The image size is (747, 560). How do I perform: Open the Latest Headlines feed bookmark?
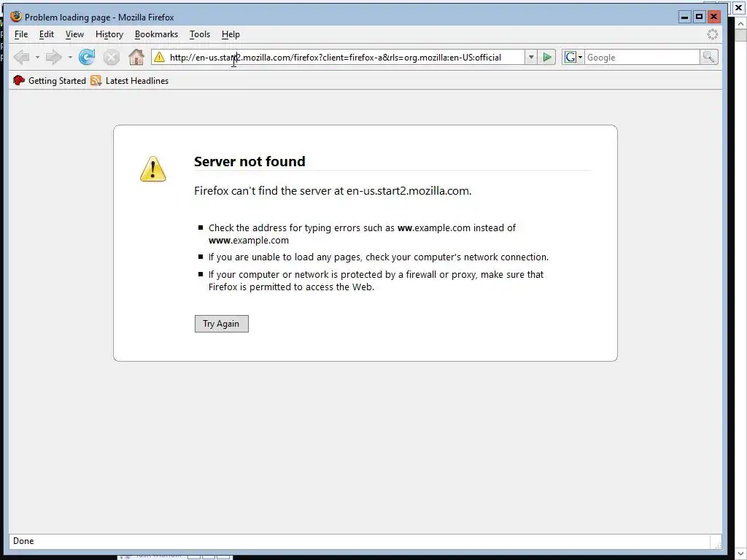coord(130,80)
